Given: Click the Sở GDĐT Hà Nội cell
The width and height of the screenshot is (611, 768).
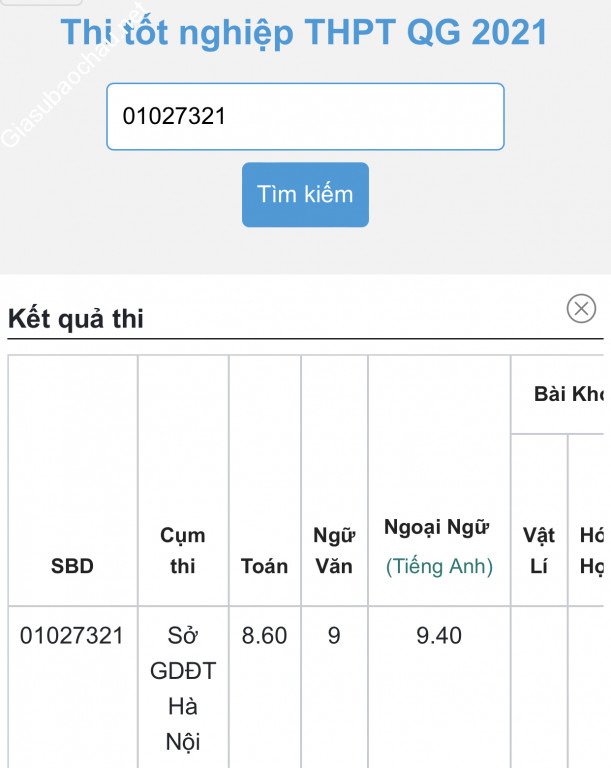Looking at the screenshot, I should (183, 689).
